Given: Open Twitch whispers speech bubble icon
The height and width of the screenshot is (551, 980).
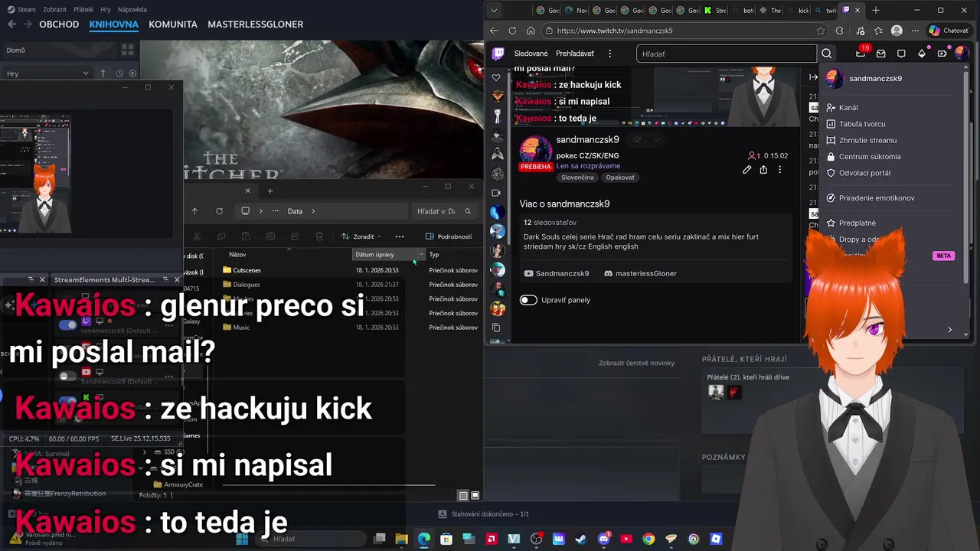Looking at the screenshot, I should 901,54.
